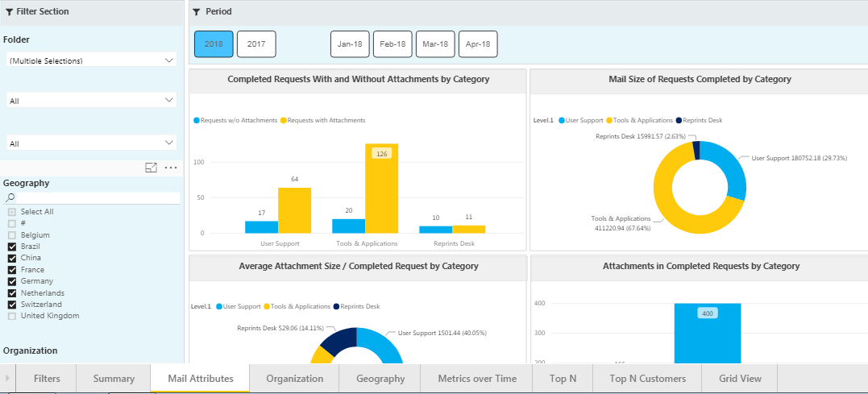Click the label 'Reprints Desk 529.06 (14.11%)'
Viewport: 868px width, 394px height.
click(280, 328)
